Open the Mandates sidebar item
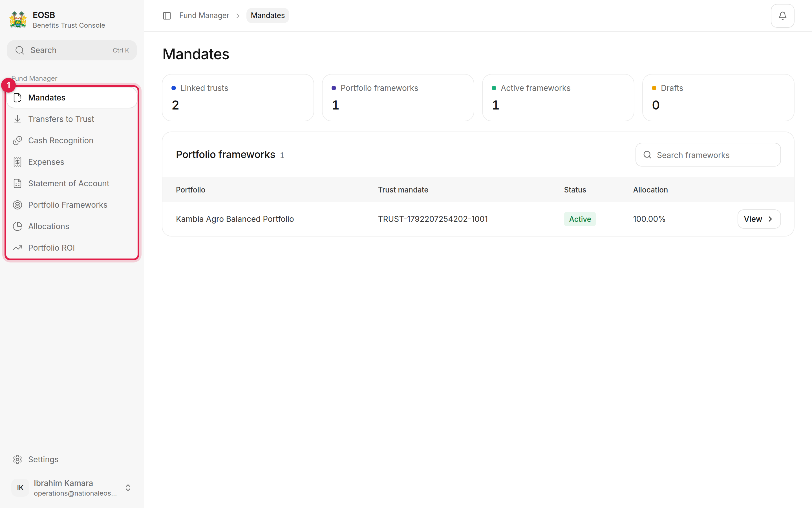Viewport: 812px width, 508px height. pyautogui.click(x=72, y=97)
